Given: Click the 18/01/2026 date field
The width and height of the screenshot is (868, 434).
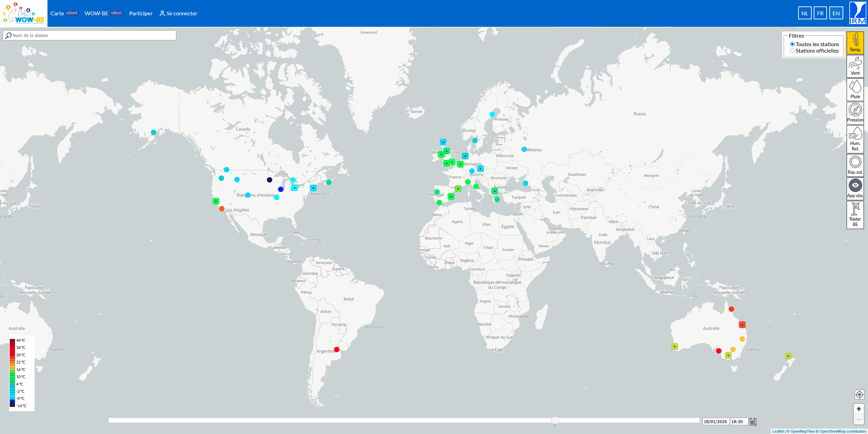Looking at the screenshot, I should click(715, 422).
